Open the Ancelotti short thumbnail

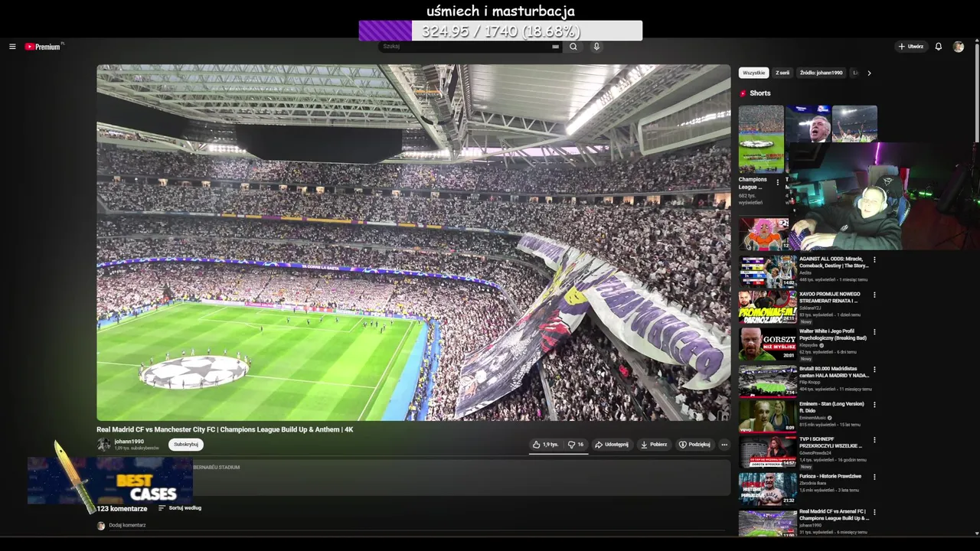tap(808, 124)
